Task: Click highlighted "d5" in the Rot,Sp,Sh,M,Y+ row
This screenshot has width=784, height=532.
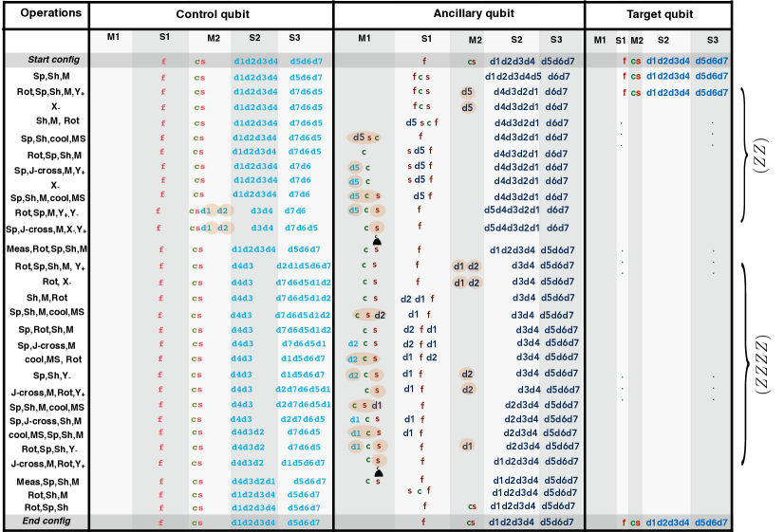Action: click(466, 92)
